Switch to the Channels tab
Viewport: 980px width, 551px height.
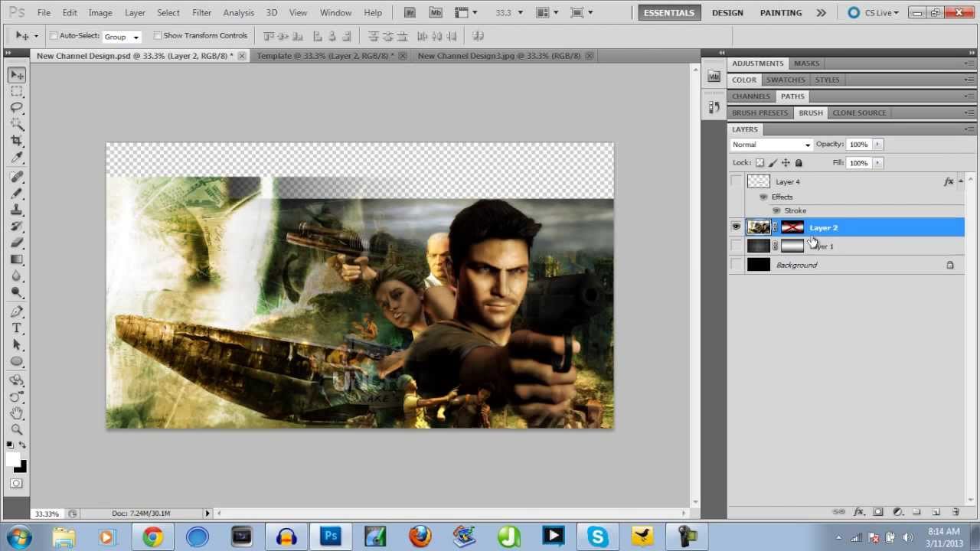(x=751, y=96)
